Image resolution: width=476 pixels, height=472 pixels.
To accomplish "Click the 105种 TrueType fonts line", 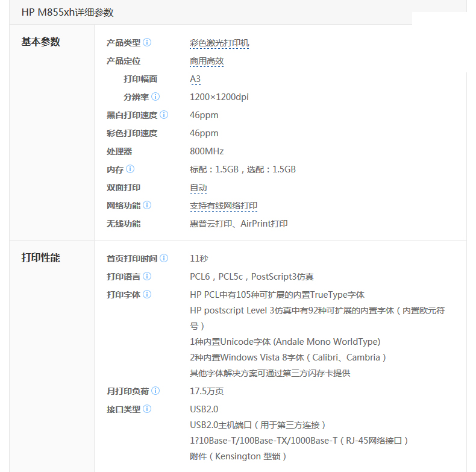I will coord(277,295).
